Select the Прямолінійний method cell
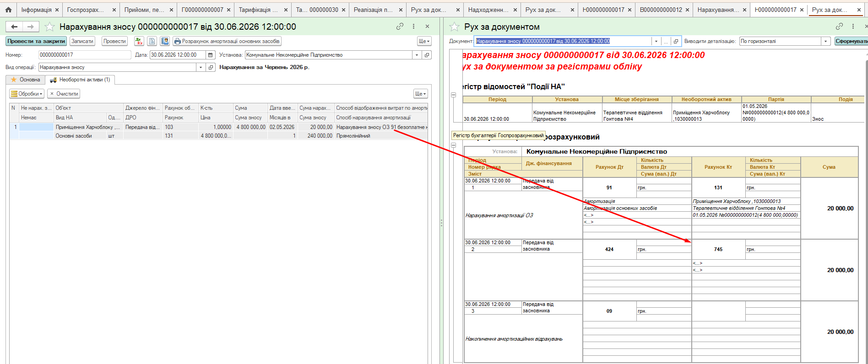 coord(381,136)
